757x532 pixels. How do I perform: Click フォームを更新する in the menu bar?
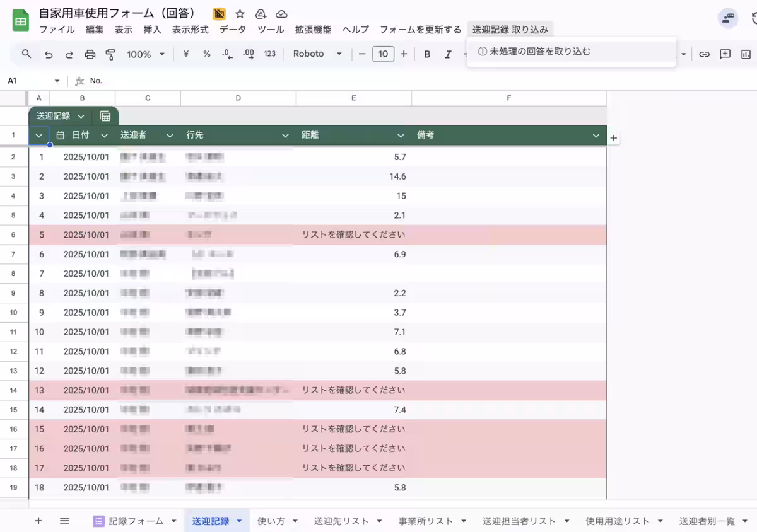(419, 29)
